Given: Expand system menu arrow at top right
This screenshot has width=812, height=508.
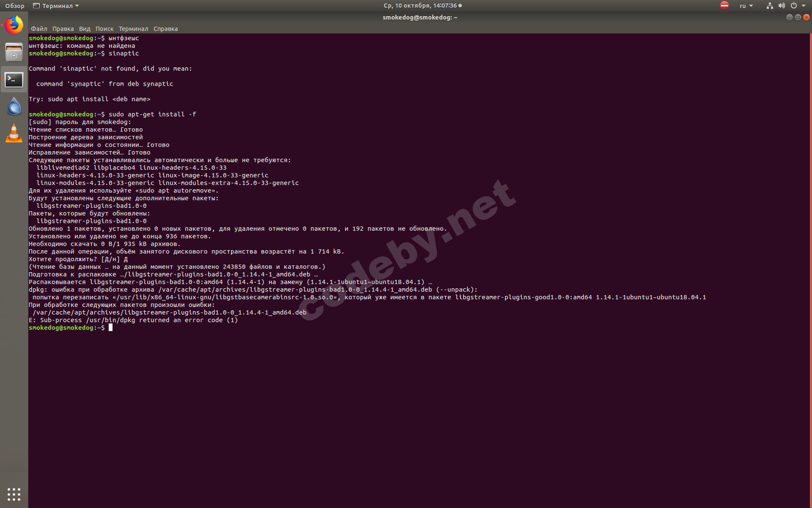Looking at the screenshot, I should (804, 6).
